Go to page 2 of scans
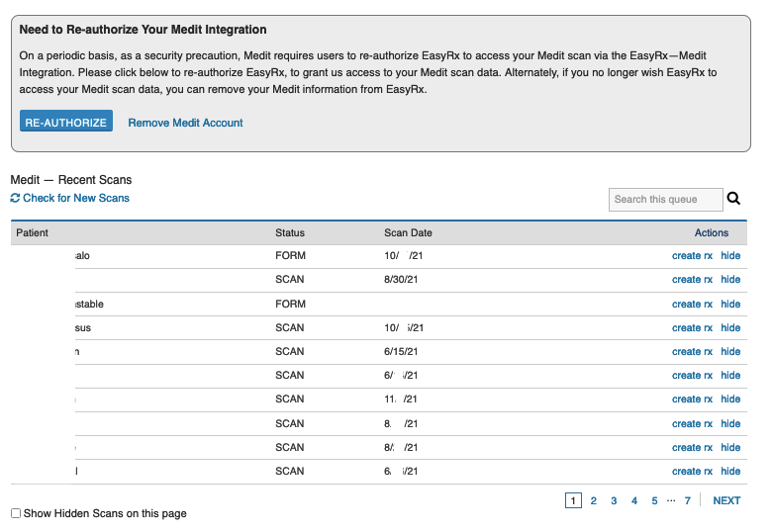The image size is (772, 532). point(593,500)
